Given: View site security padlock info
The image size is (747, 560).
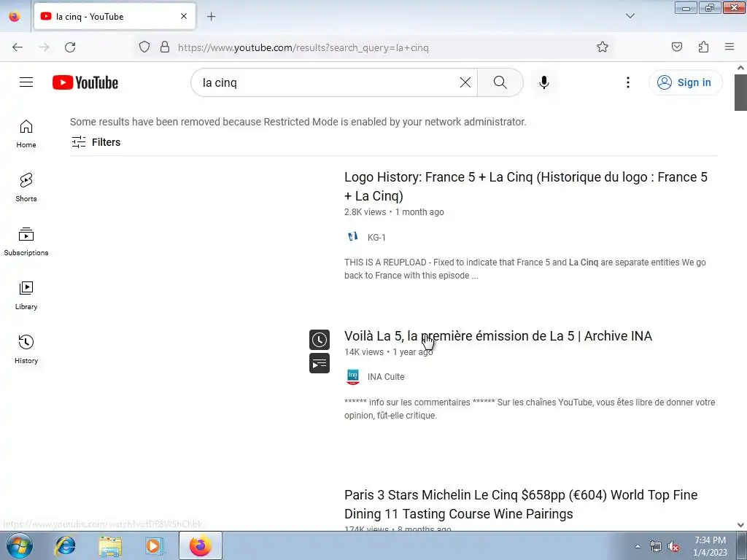Looking at the screenshot, I should click(x=165, y=47).
